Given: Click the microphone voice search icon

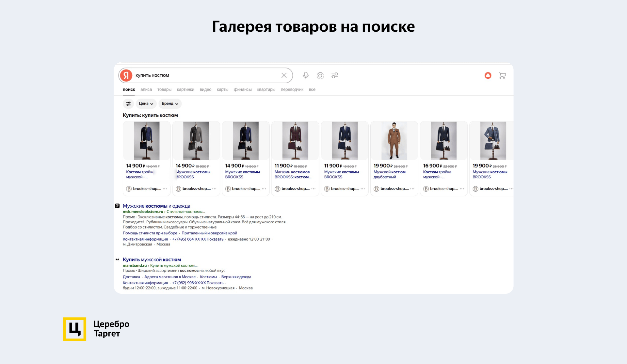Looking at the screenshot, I should 306,75.
